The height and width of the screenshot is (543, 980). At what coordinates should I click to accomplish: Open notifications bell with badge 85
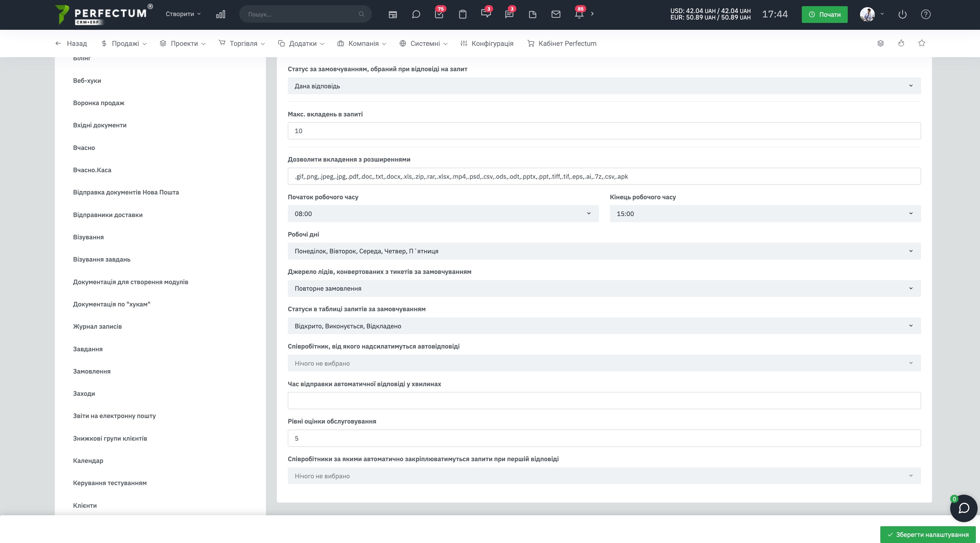[579, 14]
